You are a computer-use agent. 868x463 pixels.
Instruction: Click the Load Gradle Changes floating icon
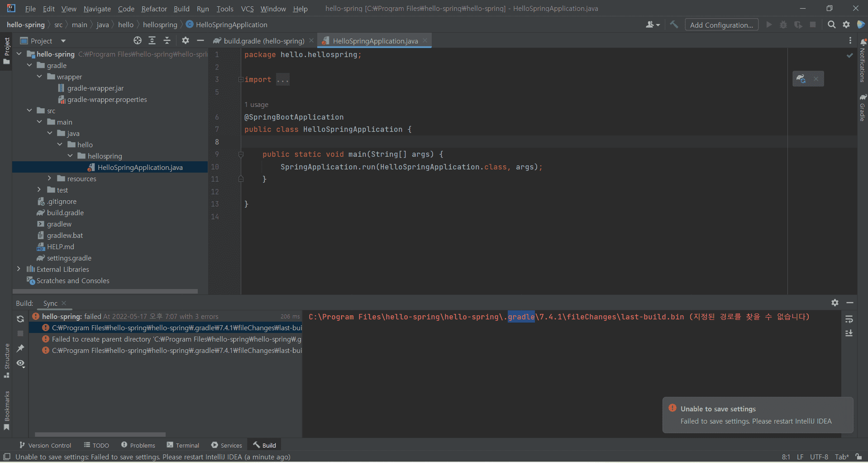(801, 79)
